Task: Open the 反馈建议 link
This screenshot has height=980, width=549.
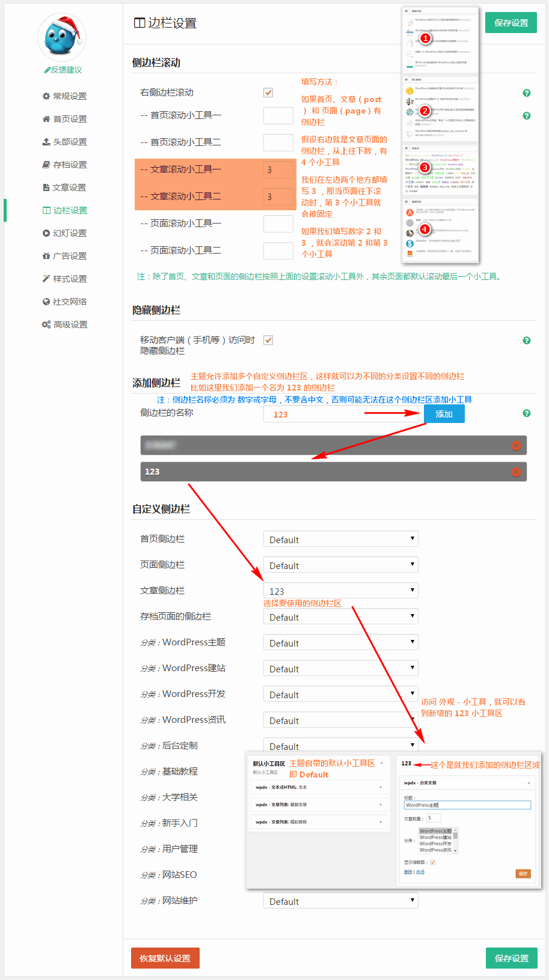Action: point(63,70)
